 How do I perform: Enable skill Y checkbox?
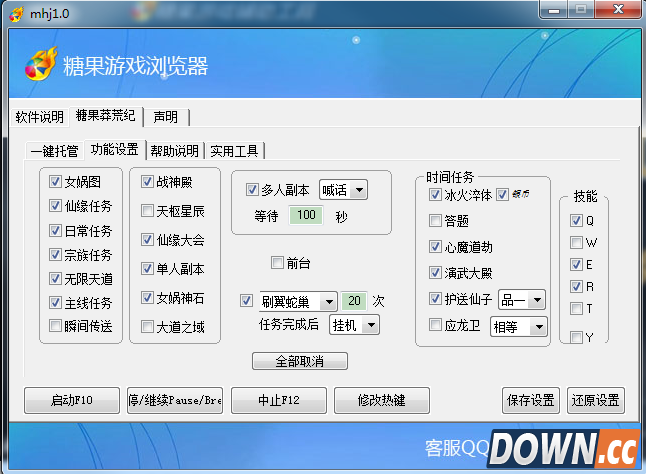[576, 337]
